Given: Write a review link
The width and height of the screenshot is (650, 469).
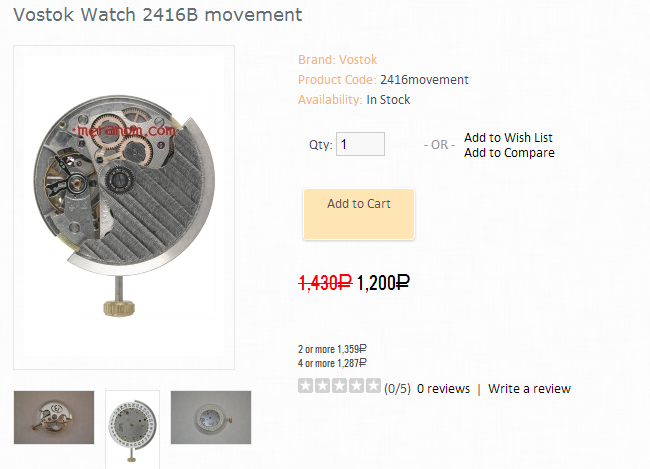Looking at the screenshot, I should tap(529, 389).
